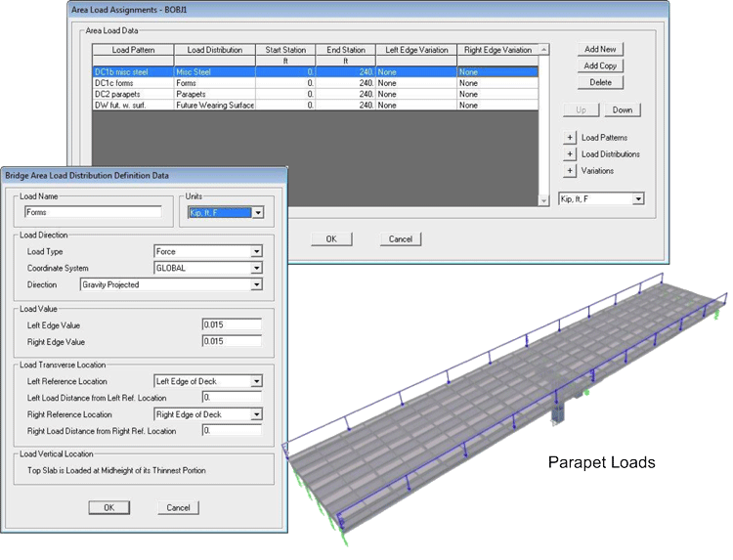Select the DW fut. w. surf. row
Viewport: 733px width, 560px height.
tap(132, 106)
